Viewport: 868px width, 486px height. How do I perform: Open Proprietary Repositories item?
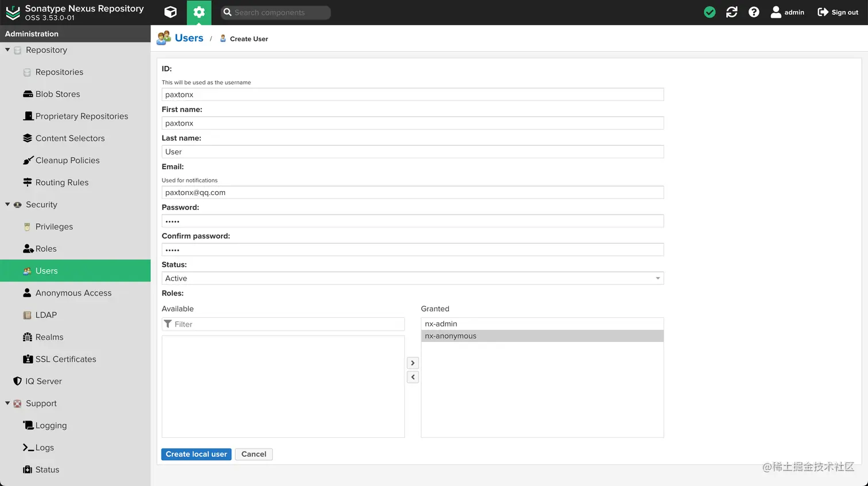click(82, 116)
